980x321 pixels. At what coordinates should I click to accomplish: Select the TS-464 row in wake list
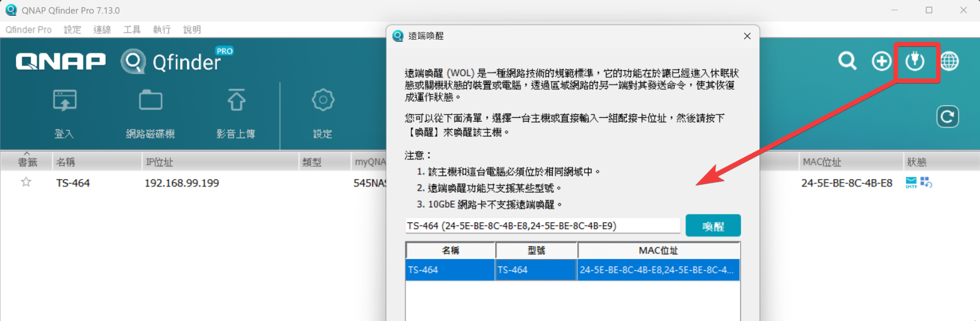[572, 270]
